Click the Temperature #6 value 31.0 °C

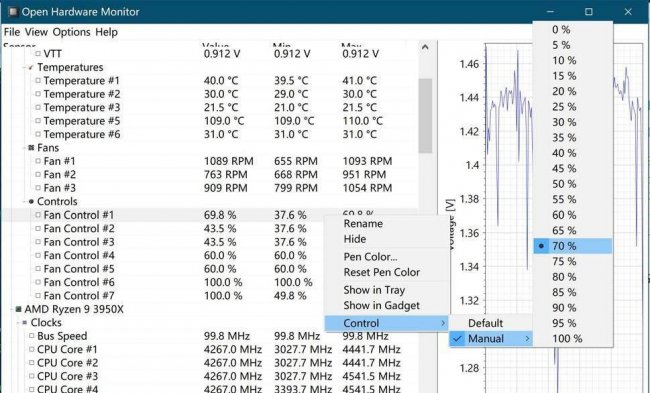221,134
